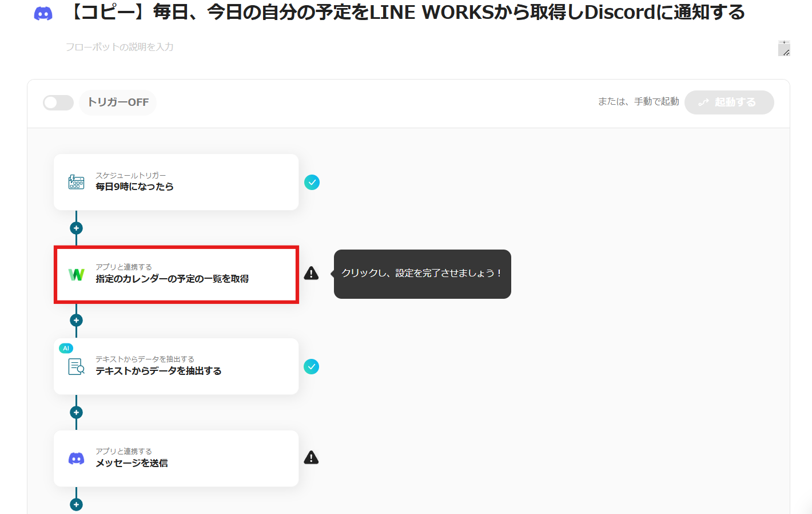Add a step below 指定のカレンダーの予定の一覧を取得
Screen dimensions: 812x514
pos(76,320)
